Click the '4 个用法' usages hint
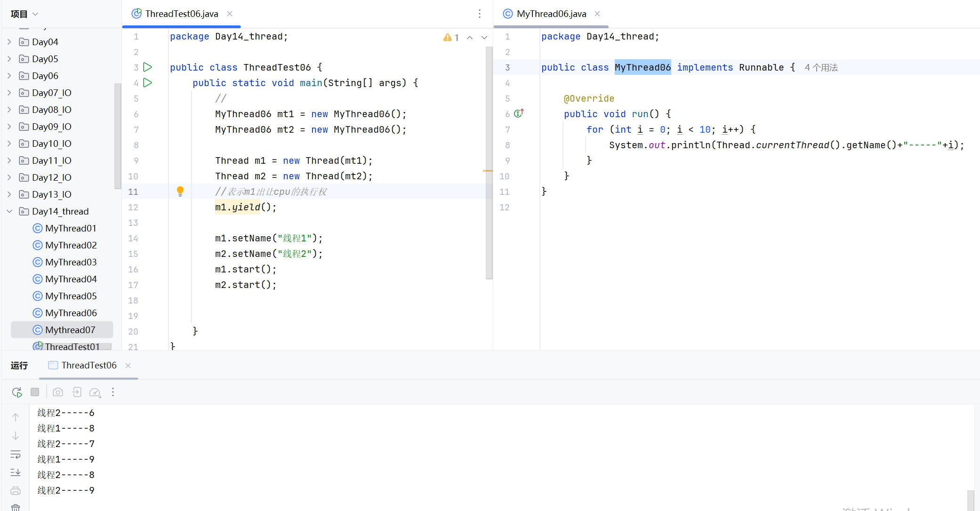Image resolution: width=980 pixels, height=511 pixels. 821,67
